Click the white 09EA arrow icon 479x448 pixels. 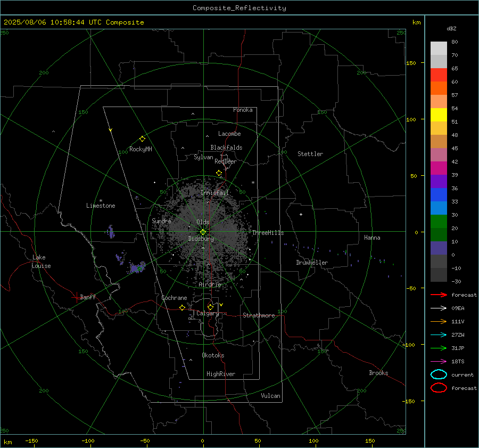439,308
